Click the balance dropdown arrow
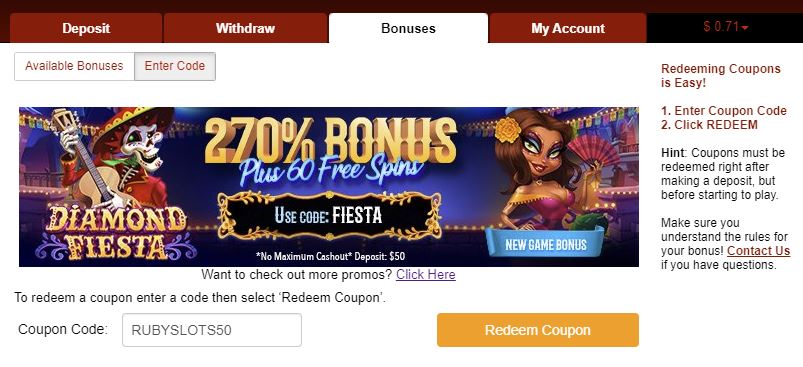 745,28
